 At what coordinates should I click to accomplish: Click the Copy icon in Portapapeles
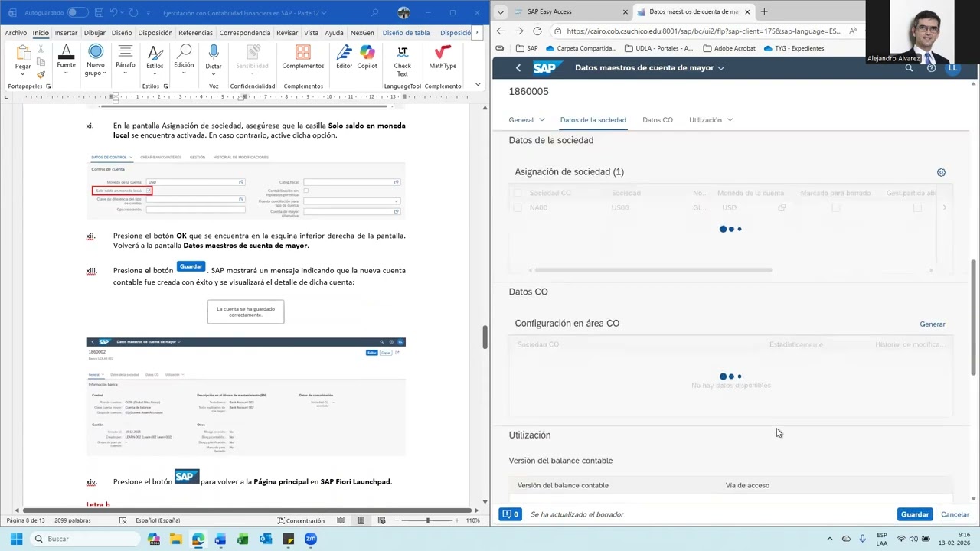pos(41,63)
